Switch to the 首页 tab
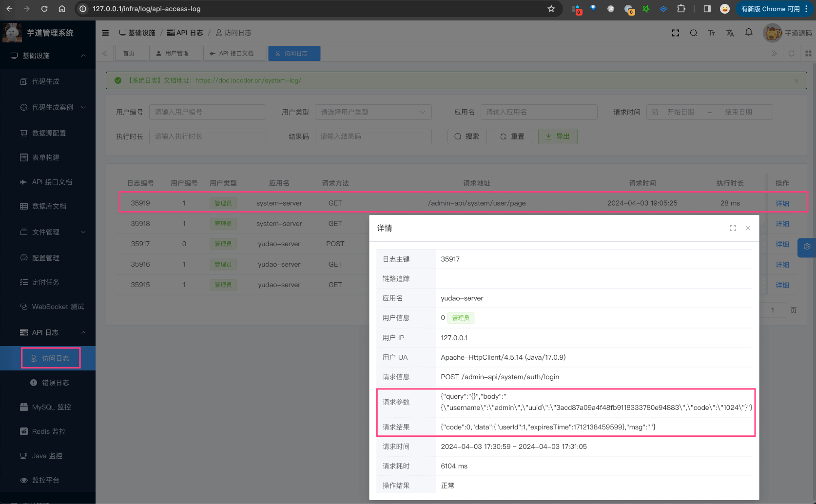This screenshot has width=816, height=504. click(x=131, y=53)
